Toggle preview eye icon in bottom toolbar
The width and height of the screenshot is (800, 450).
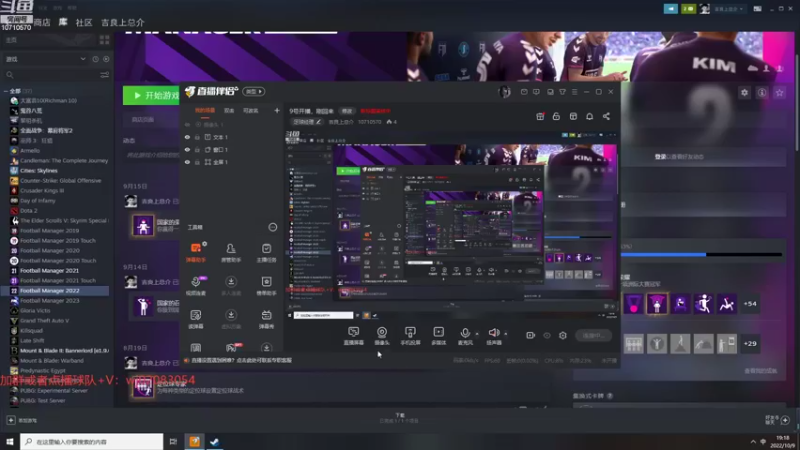(547, 335)
